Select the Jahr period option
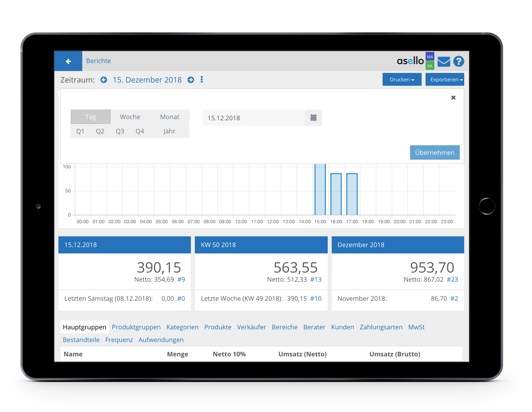 point(169,131)
